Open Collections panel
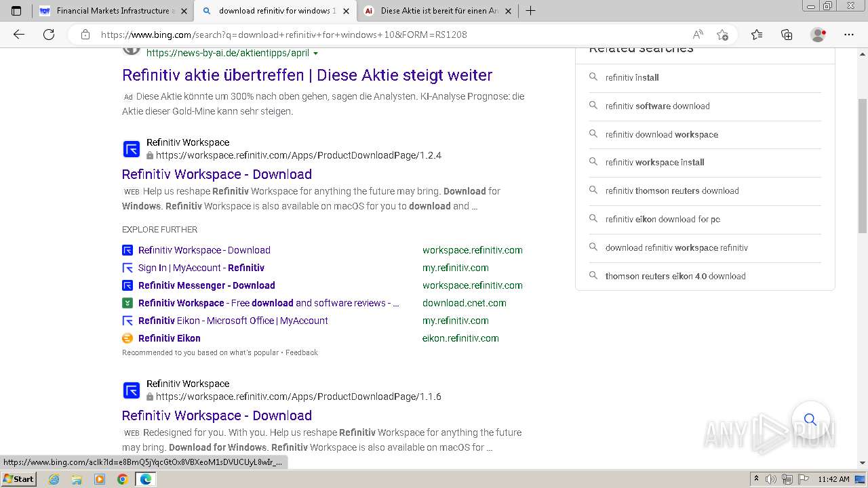 (x=787, y=35)
